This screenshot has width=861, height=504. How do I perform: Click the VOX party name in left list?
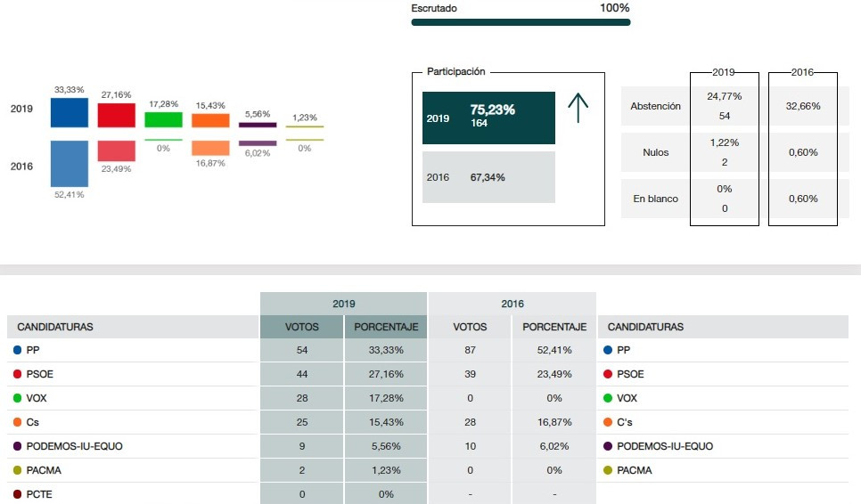[37, 398]
